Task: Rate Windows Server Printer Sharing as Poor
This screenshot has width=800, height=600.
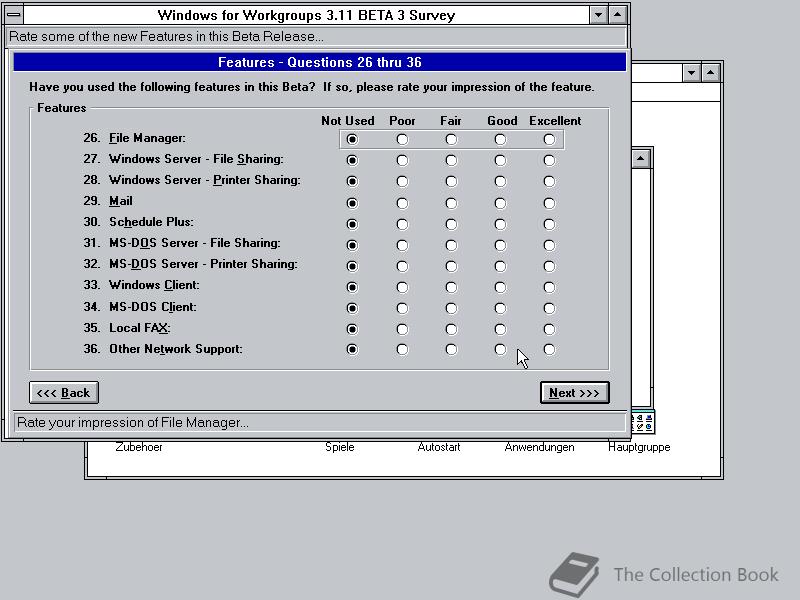Action: 402,181
